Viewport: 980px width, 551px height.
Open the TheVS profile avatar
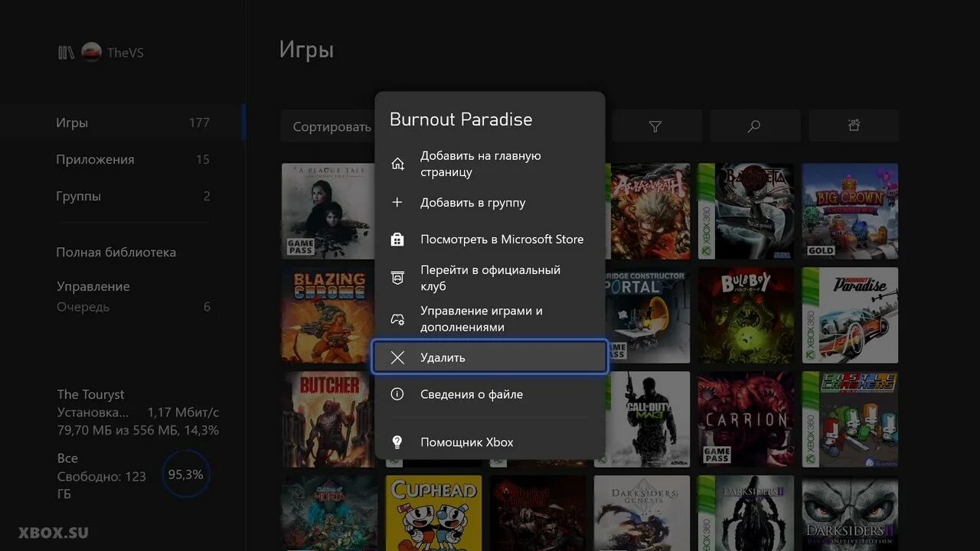92,53
